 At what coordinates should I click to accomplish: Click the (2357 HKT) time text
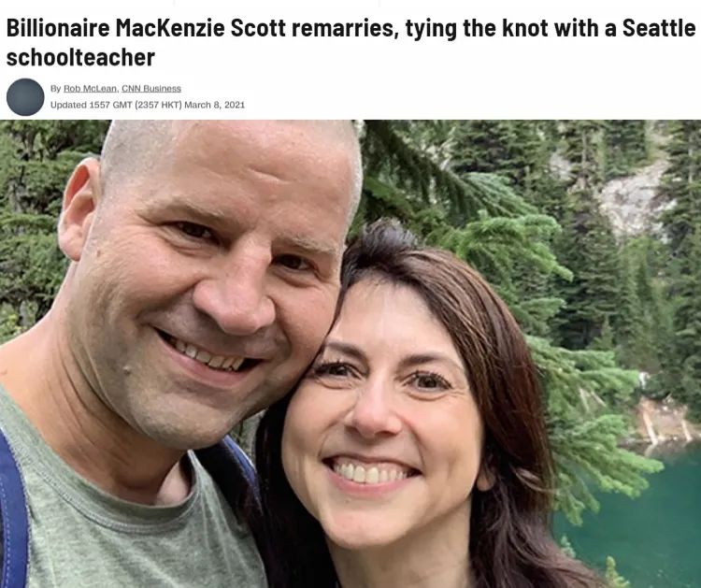(158, 105)
